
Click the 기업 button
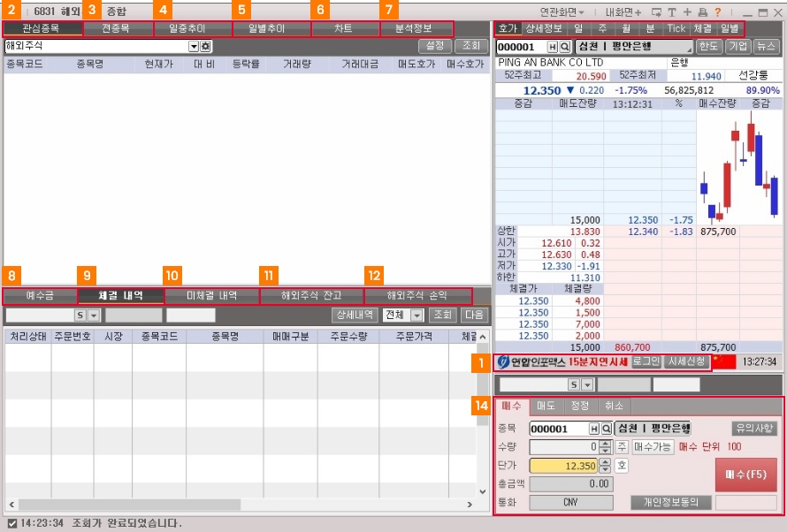[x=738, y=47]
